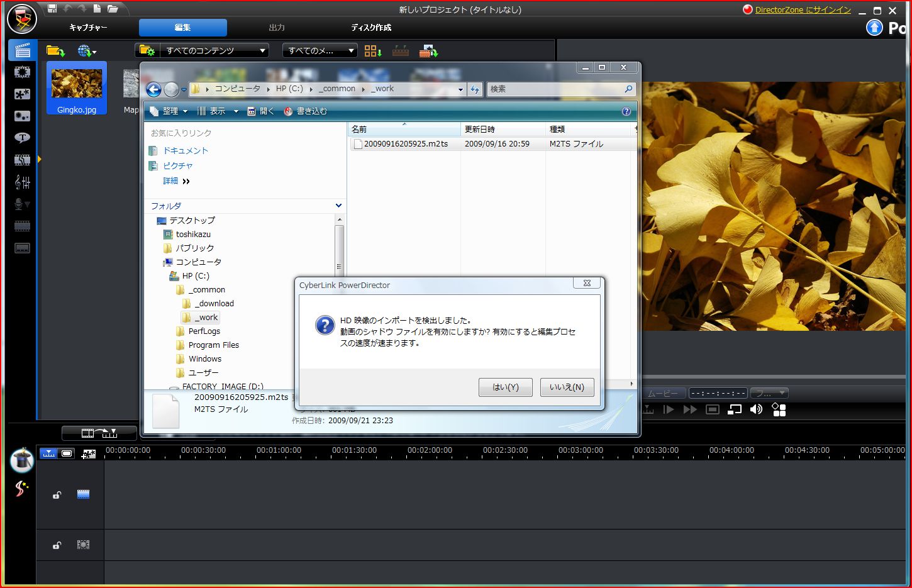Viewport: 912px width, 588px height.
Task: Open the PiP Objects Room in the sidebar
Action: pos(22,94)
